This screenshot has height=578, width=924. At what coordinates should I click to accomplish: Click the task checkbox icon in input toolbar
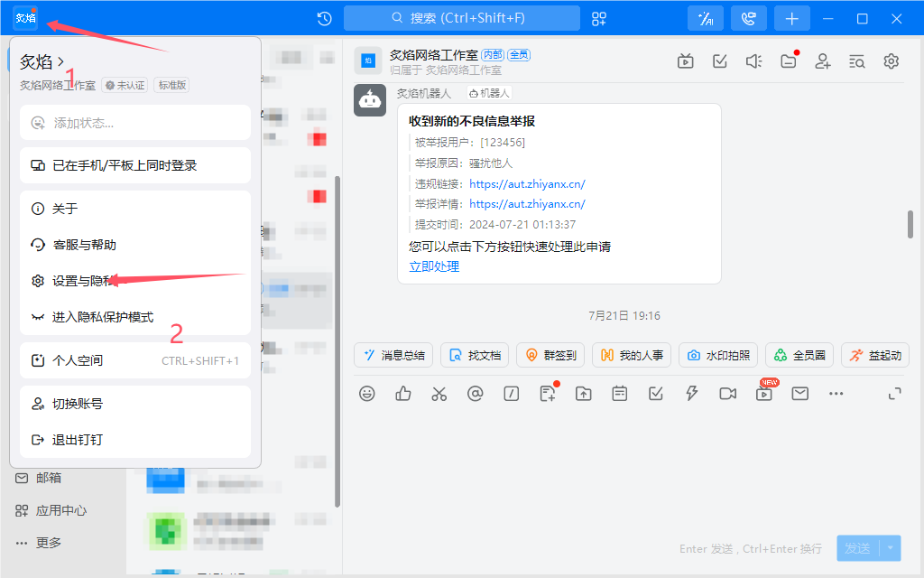pos(656,394)
